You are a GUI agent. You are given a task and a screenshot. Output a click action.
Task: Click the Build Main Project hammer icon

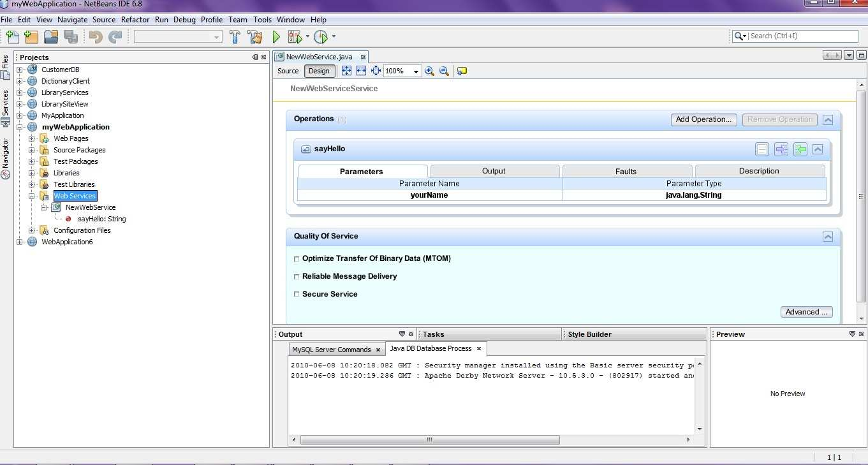click(235, 37)
